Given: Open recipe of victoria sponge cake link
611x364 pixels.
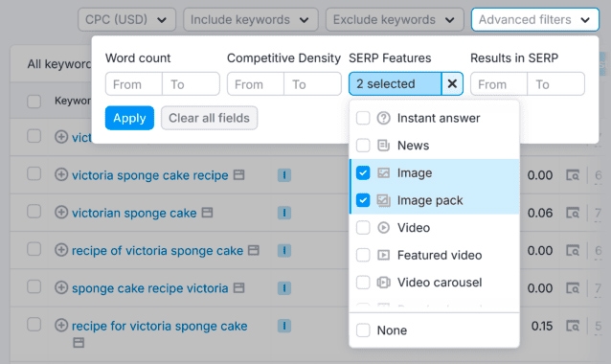Looking at the screenshot, I should pos(157,251).
